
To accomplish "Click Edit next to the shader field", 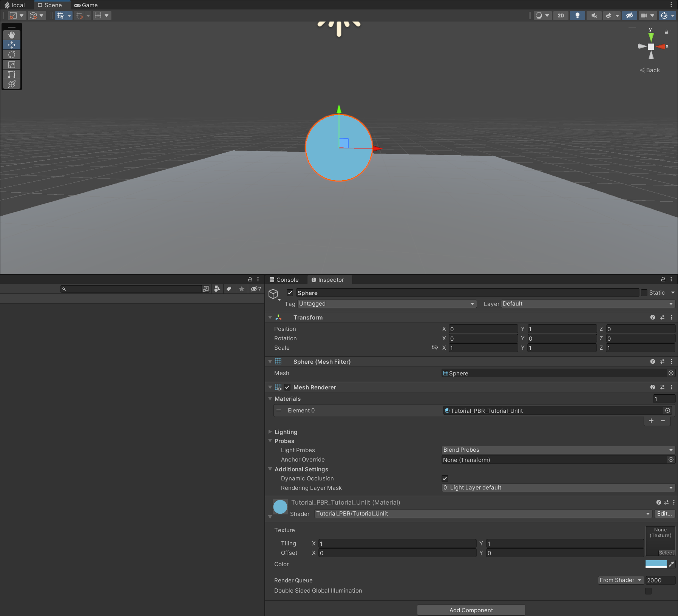I will (664, 514).
